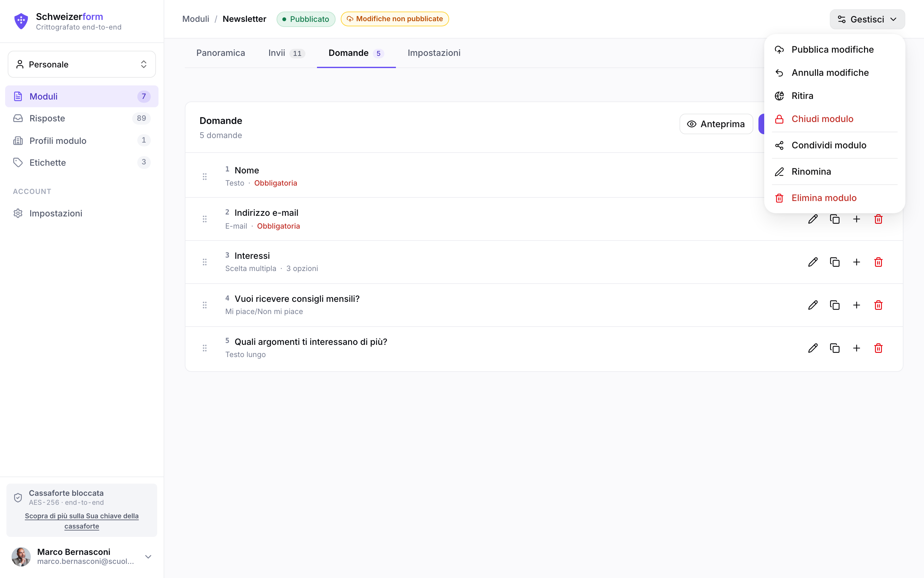Image resolution: width=924 pixels, height=578 pixels.
Task: Select Ritira in the Gestisci menu
Action: pyautogui.click(x=835, y=96)
